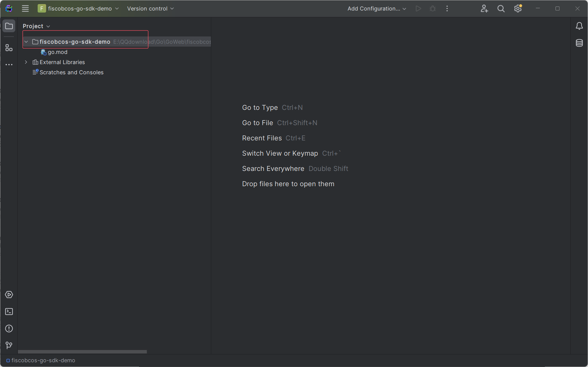Open Code With Me add user icon

pyautogui.click(x=484, y=8)
